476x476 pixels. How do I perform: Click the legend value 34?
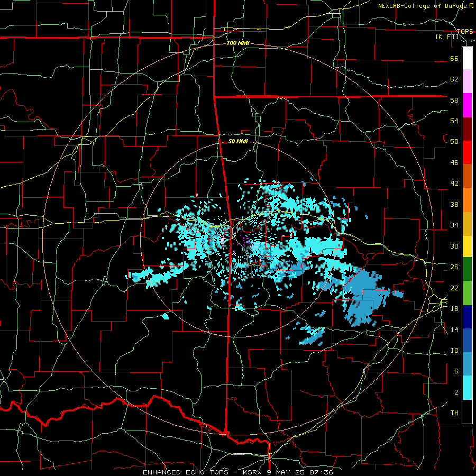(x=454, y=225)
